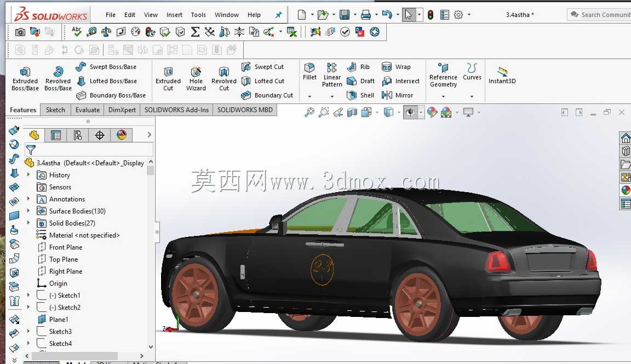Open the DimXpertManager tab

(99, 135)
